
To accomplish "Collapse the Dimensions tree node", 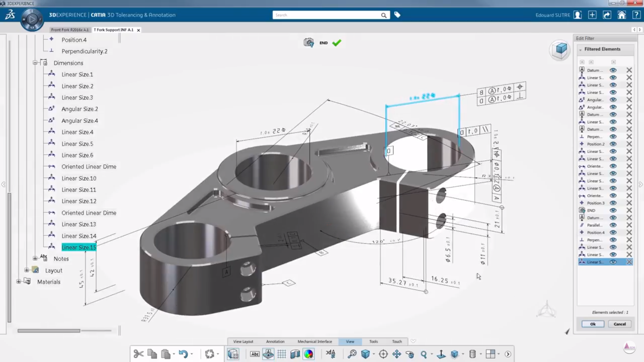I will (35, 63).
